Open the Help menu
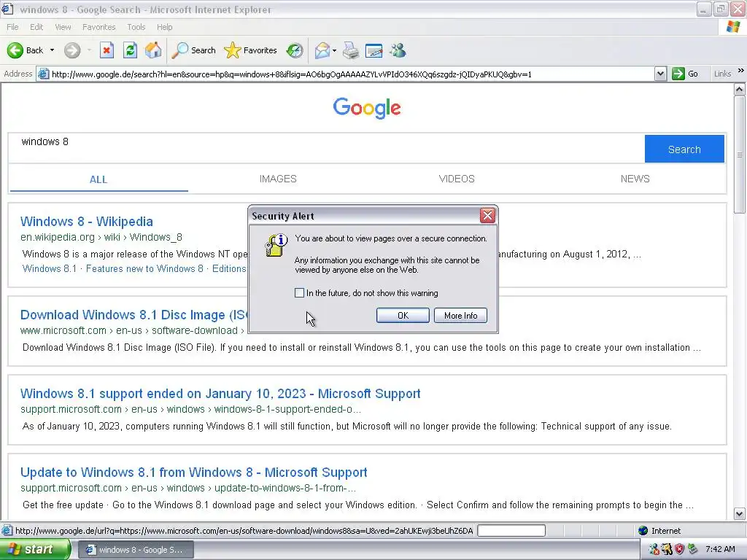Viewport: 747px width, 560px height. coord(164,27)
